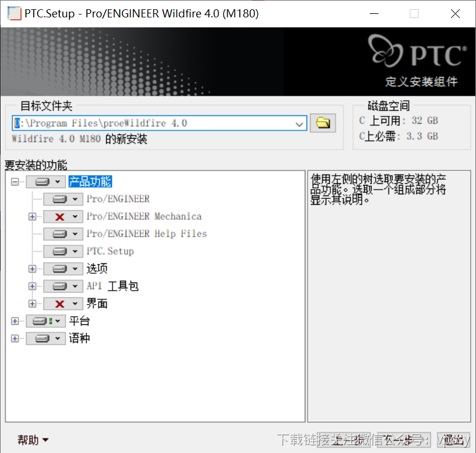Click the disk icon for API 工具包
476x453 pixels.
point(59,286)
